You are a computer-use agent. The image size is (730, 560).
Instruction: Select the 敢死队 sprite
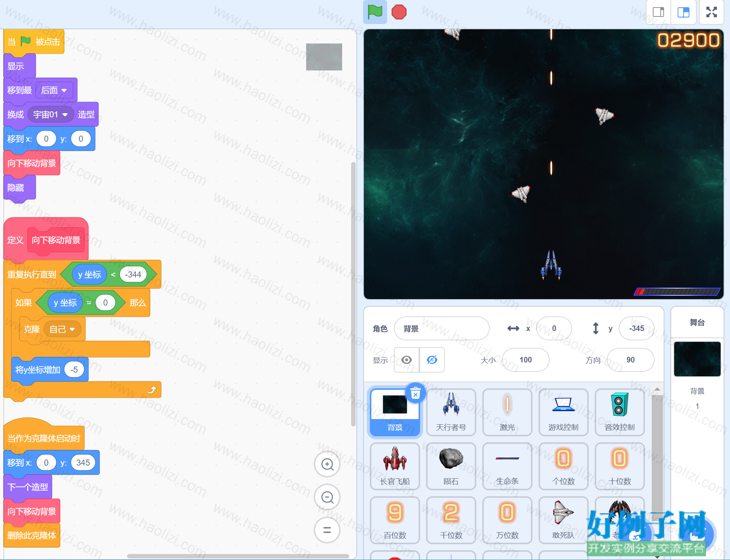(x=563, y=520)
